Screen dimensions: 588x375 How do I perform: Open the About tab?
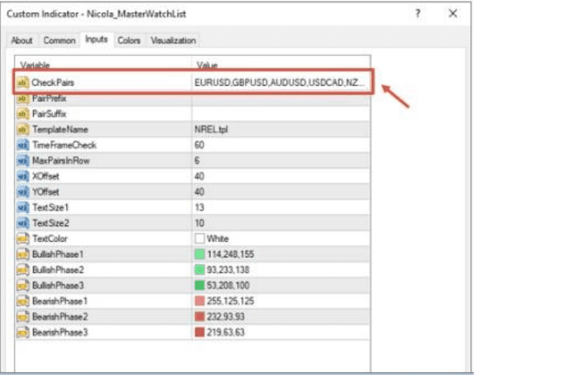(x=22, y=41)
